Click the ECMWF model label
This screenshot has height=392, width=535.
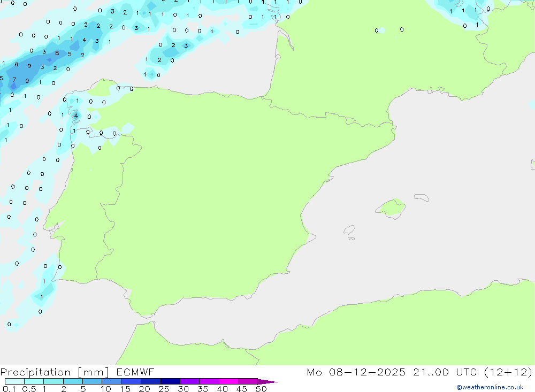[134, 372]
